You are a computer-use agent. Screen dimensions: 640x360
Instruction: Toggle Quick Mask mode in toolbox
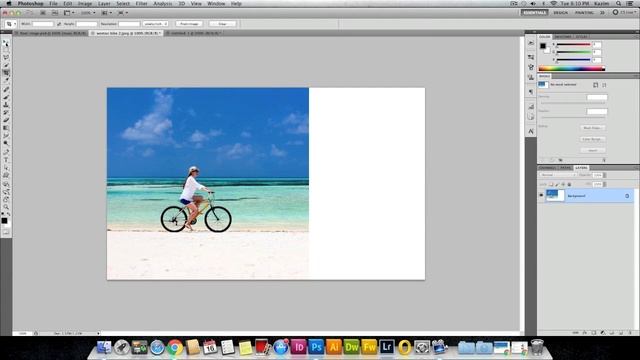(6, 232)
